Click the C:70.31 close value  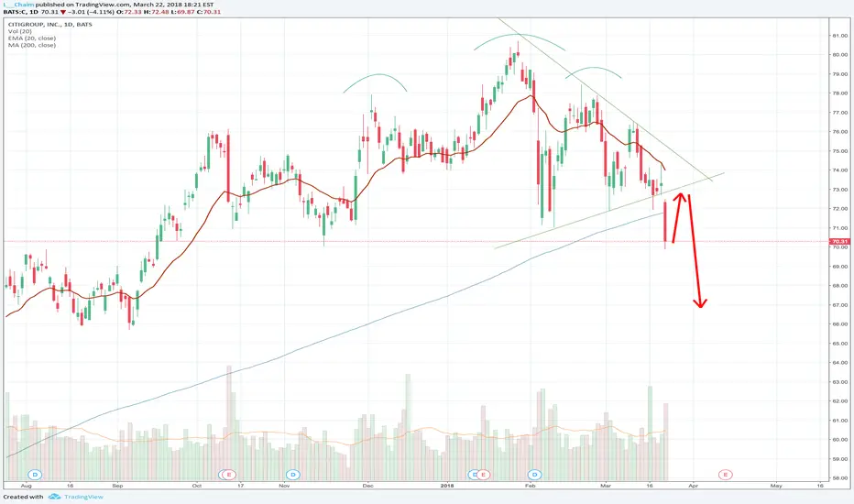click(209, 11)
